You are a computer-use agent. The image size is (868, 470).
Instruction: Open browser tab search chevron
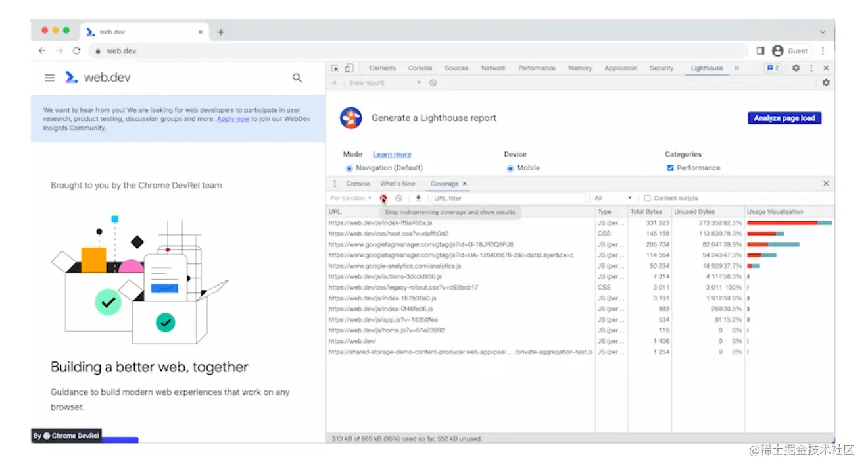click(x=823, y=32)
